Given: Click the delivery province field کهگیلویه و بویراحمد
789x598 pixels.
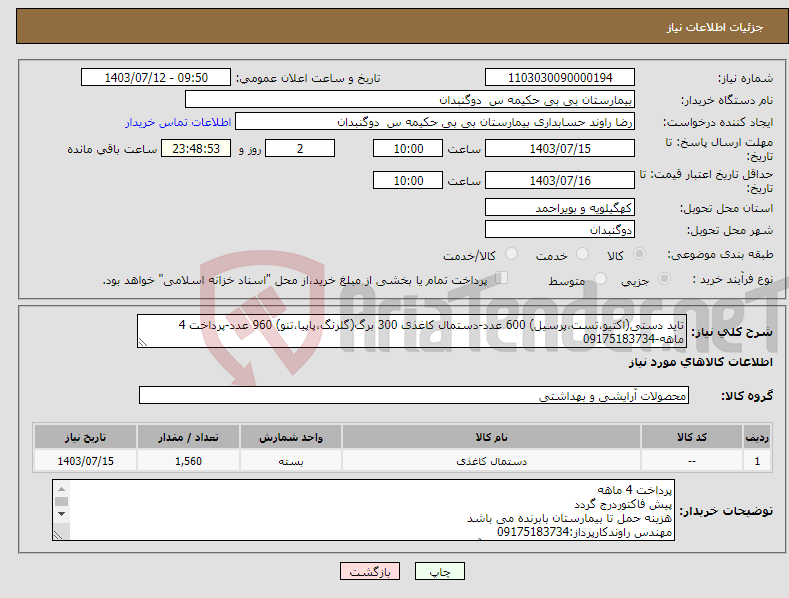Looking at the screenshot, I should coord(560,207).
